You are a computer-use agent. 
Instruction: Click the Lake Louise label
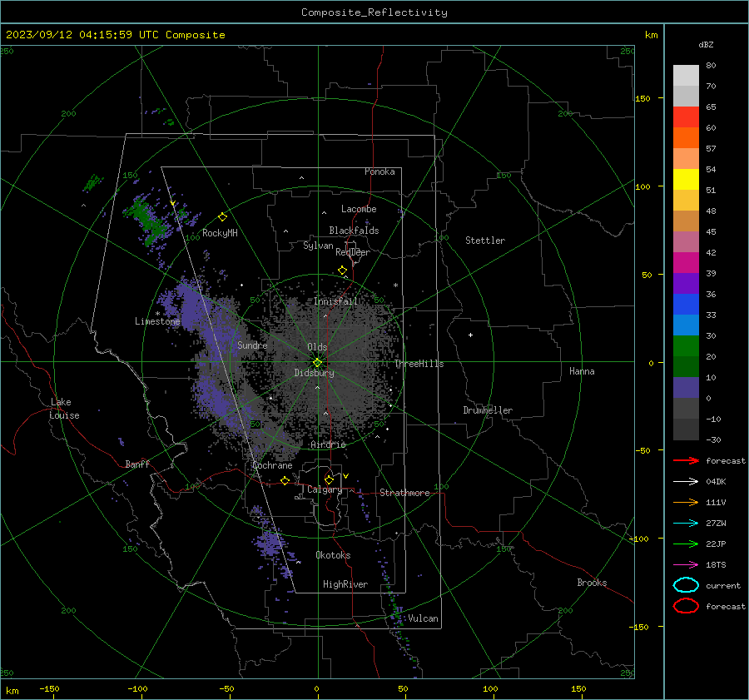coord(64,409)
